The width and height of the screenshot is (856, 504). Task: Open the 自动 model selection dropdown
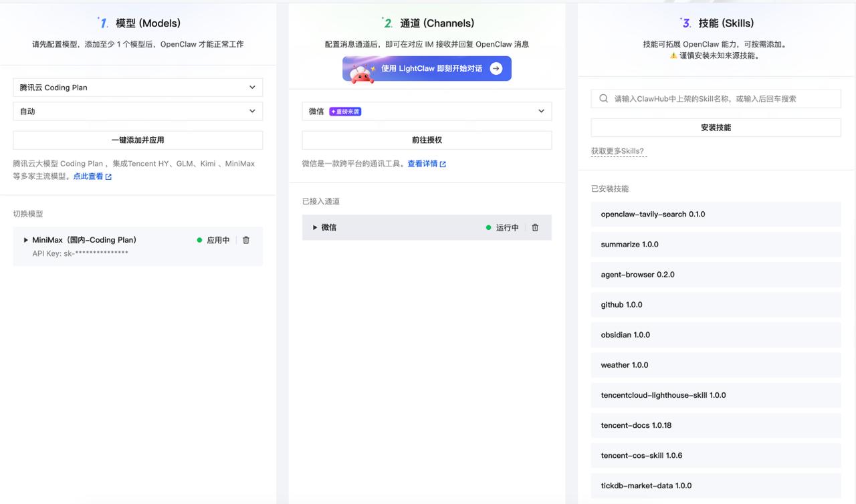(x=138, y=111)
